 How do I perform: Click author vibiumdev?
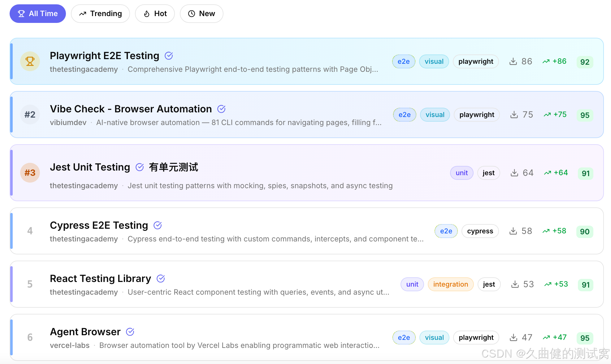(68, 123)
